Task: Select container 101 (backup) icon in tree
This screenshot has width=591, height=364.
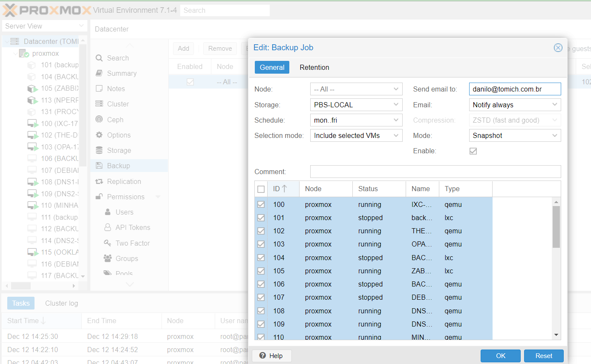Action: [32, 65]
